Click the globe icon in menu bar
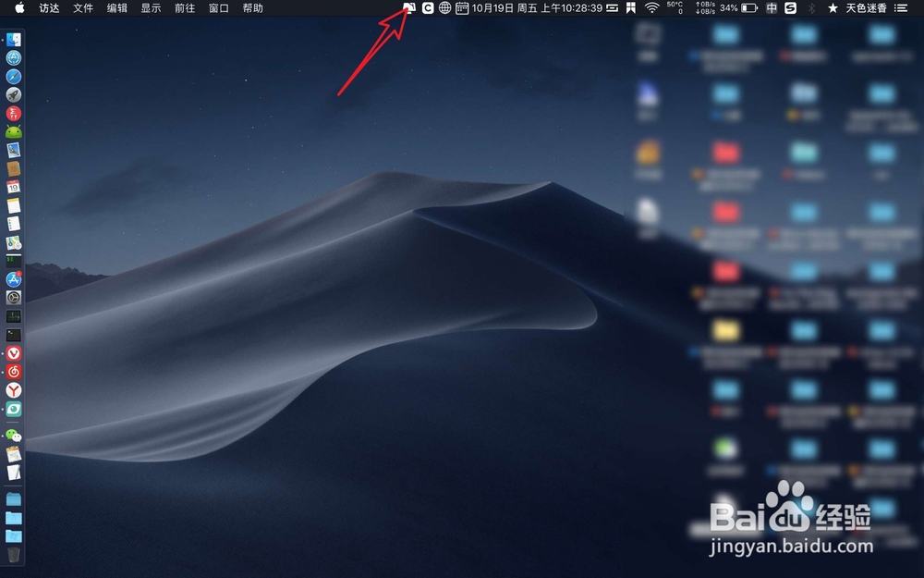This screenshot has width=924, height=578. (445, 7)
